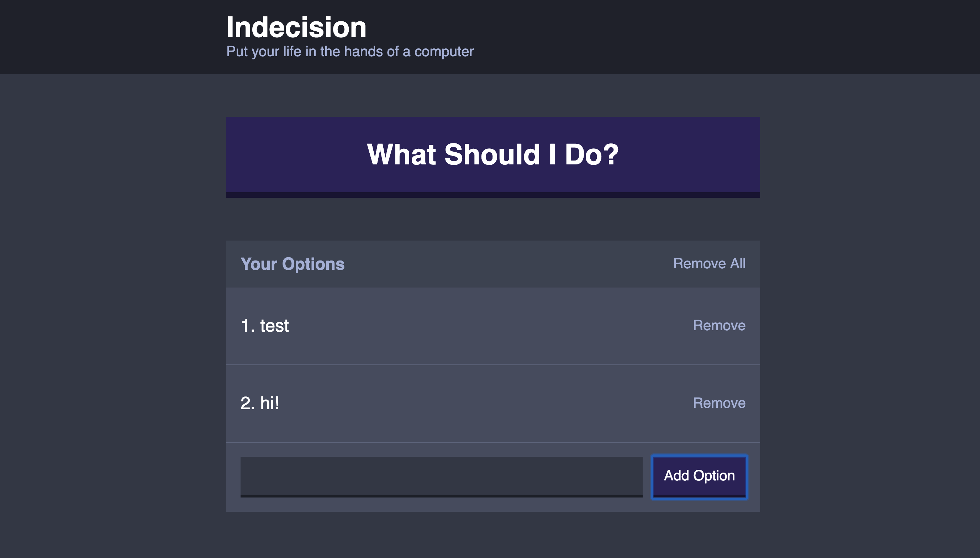The width and height of the screenshot is (980, 558).
Task: Click the first option row labeled test
Action: tap(460, 326)
